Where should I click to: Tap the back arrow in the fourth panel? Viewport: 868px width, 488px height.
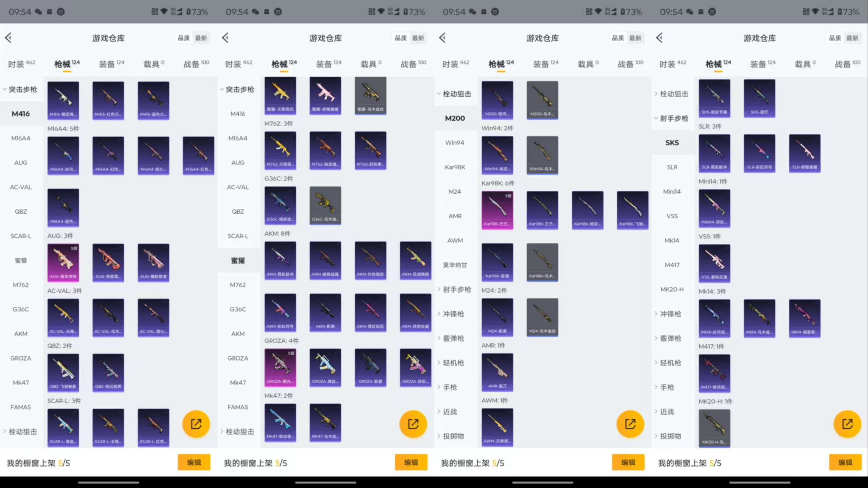[659, 38]
